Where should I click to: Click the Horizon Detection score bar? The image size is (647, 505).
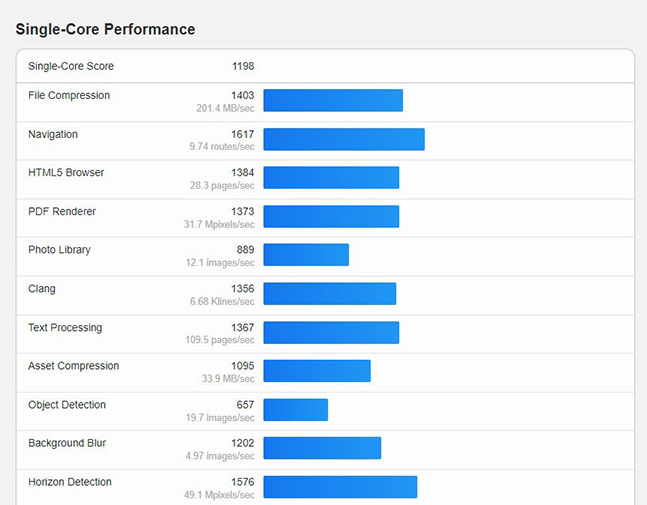tap(340, 486)
